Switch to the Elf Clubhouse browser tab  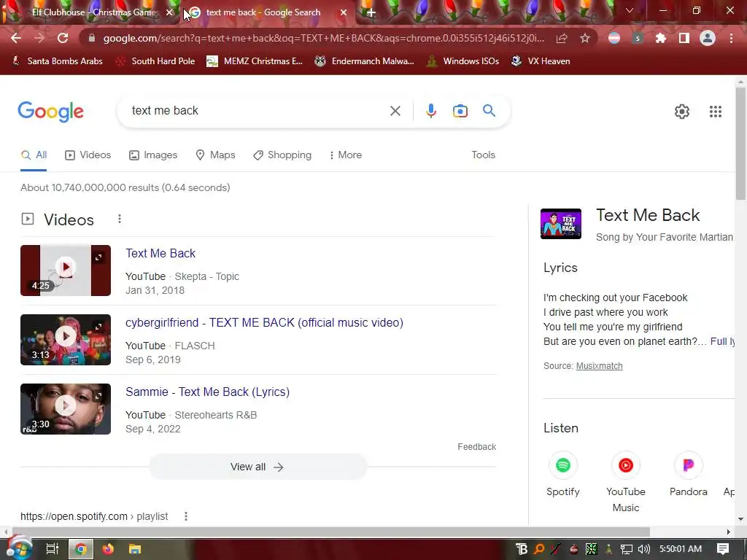[94, 12]
